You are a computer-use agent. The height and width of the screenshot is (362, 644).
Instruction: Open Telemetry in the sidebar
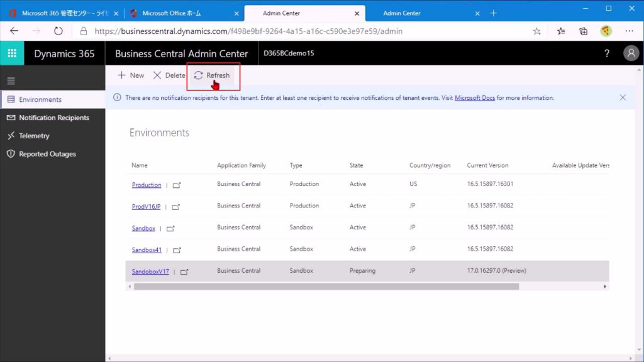pyautogui.click(x=53, y=136)
